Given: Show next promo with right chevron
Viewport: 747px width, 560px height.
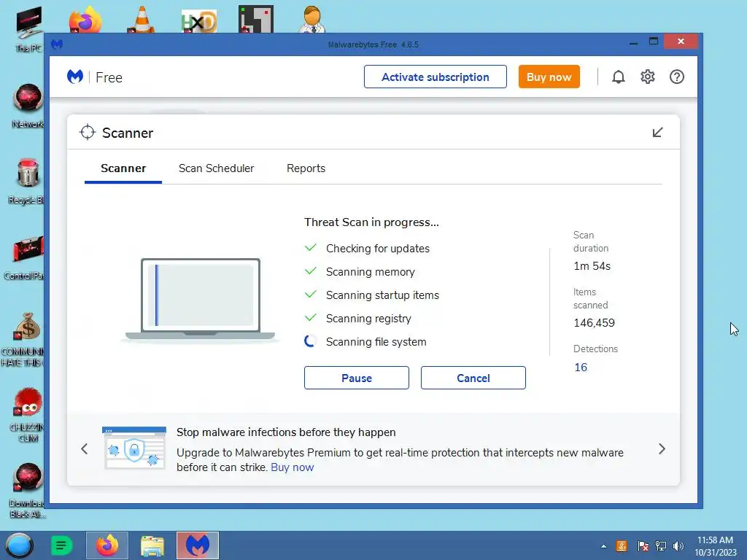Looking at the screenshot, I should (x=662, y=449).
